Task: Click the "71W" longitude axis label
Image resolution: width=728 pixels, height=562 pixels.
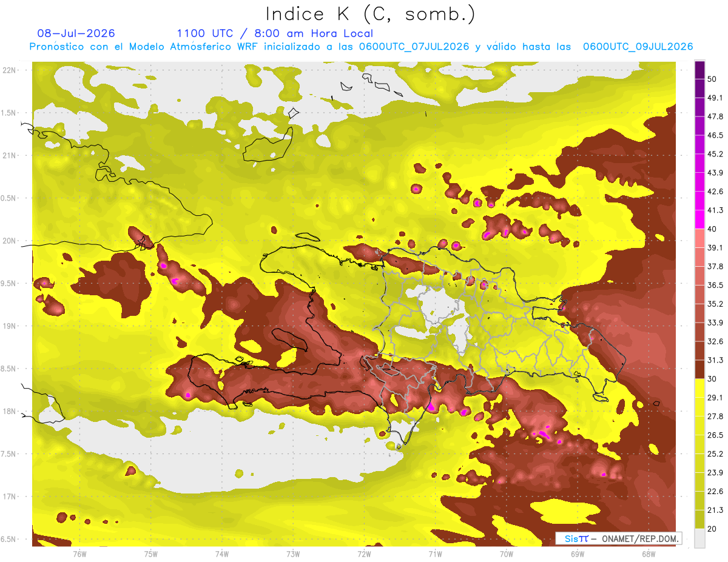Action: coord(435,554)
